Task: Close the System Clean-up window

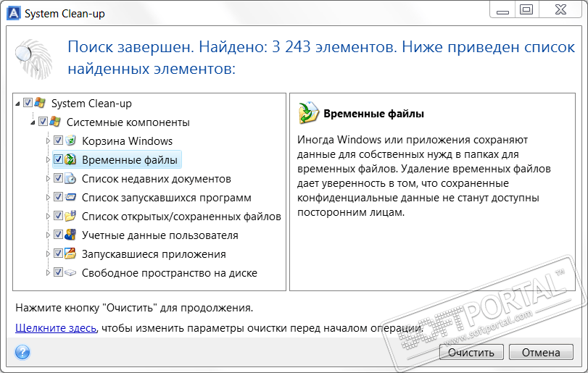Action: (x=561, y=10)
